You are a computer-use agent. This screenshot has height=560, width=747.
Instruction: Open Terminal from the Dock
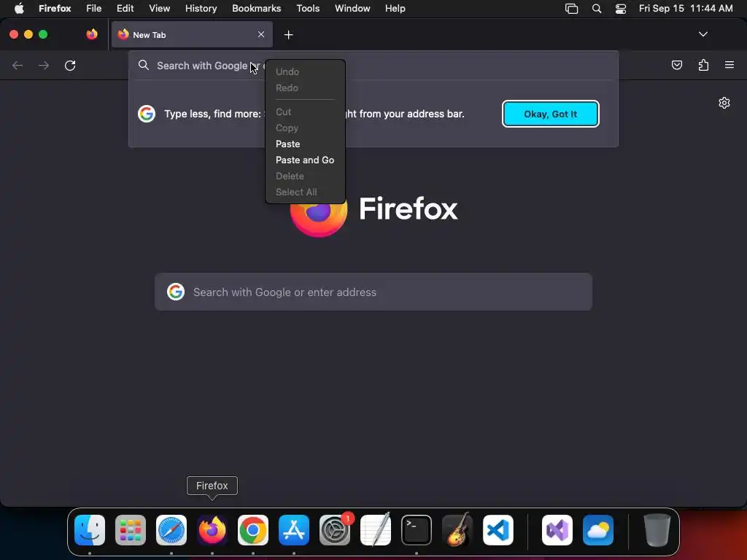click(x=417, y=530)
